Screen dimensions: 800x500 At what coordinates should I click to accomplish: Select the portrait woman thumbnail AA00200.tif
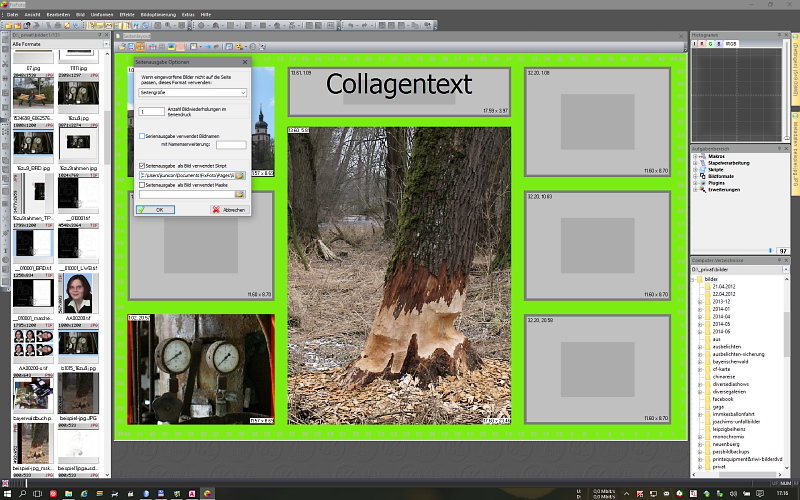(x=78, y=293)
